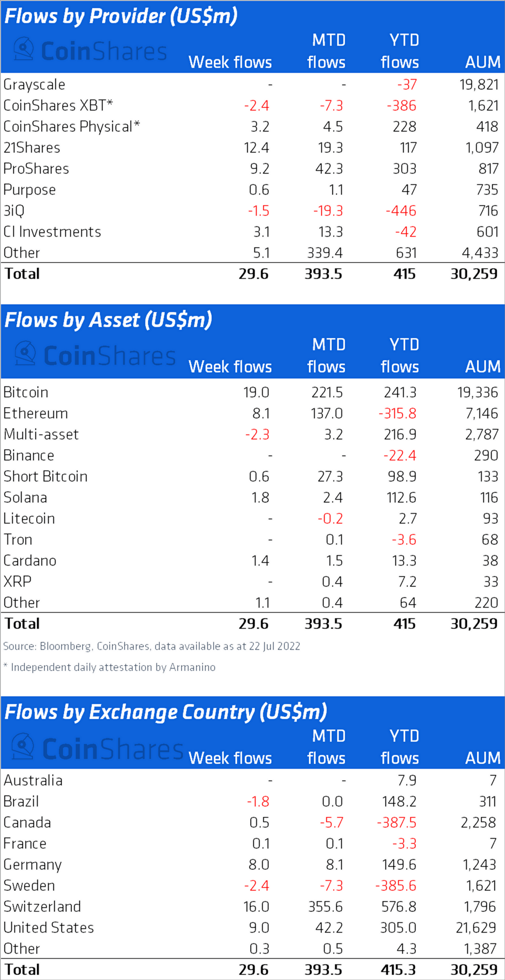Screen dimensions: 505x980
Task: Click the CoinShares logo in Flows by Provider header
Action: pyautogui.click(x=90, y=50)
